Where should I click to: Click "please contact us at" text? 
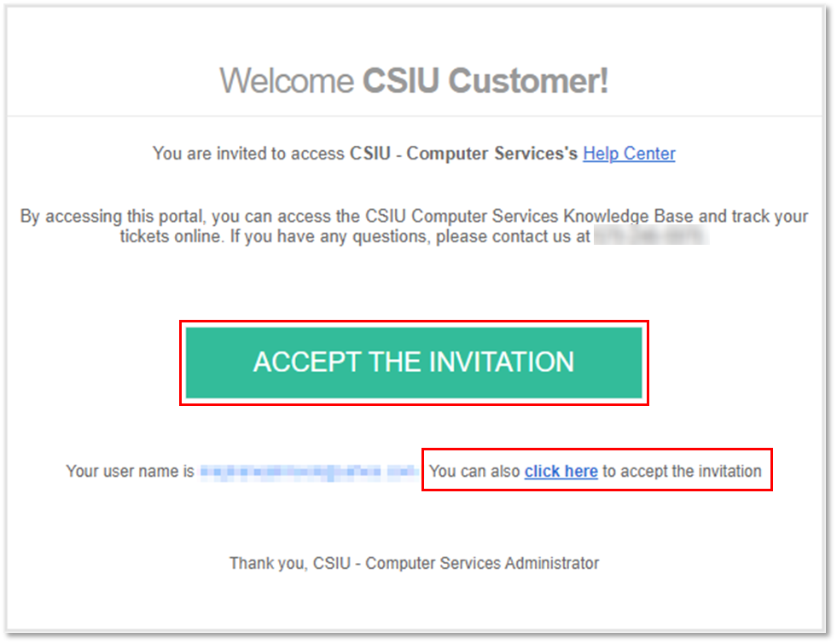tap(513, 235)
